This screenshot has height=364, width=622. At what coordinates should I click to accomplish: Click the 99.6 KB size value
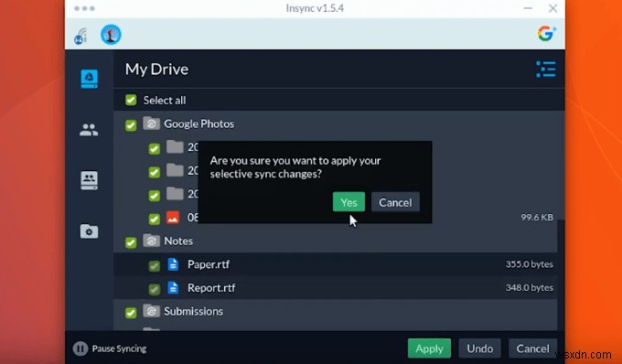coord(537,218)
